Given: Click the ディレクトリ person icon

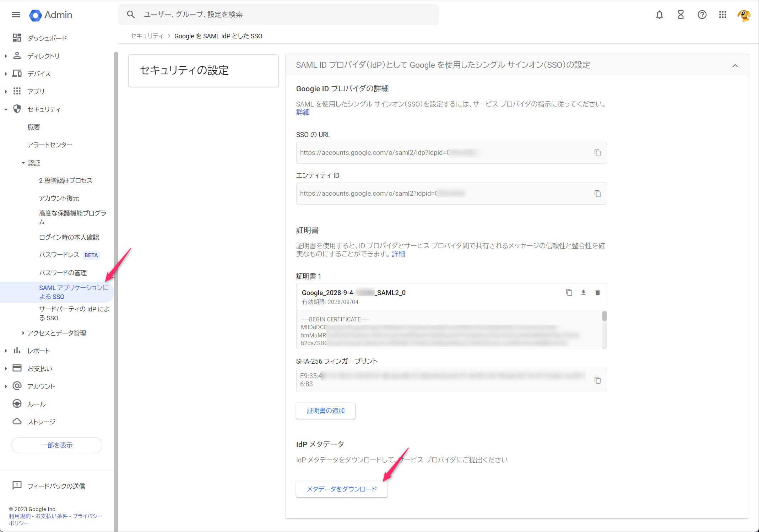Looking at the screenshot, I should [17, 55].
